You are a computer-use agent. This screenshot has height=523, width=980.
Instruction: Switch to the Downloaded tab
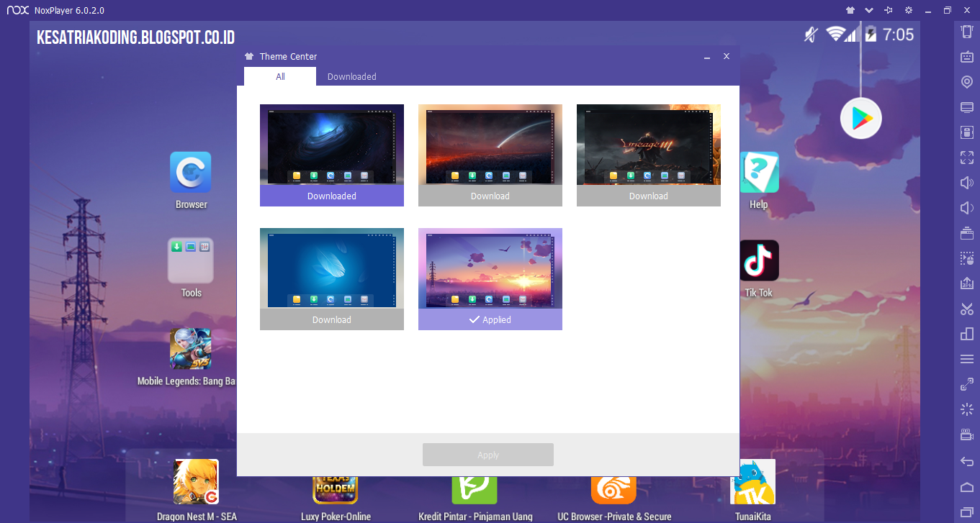(x=351, y=76)
